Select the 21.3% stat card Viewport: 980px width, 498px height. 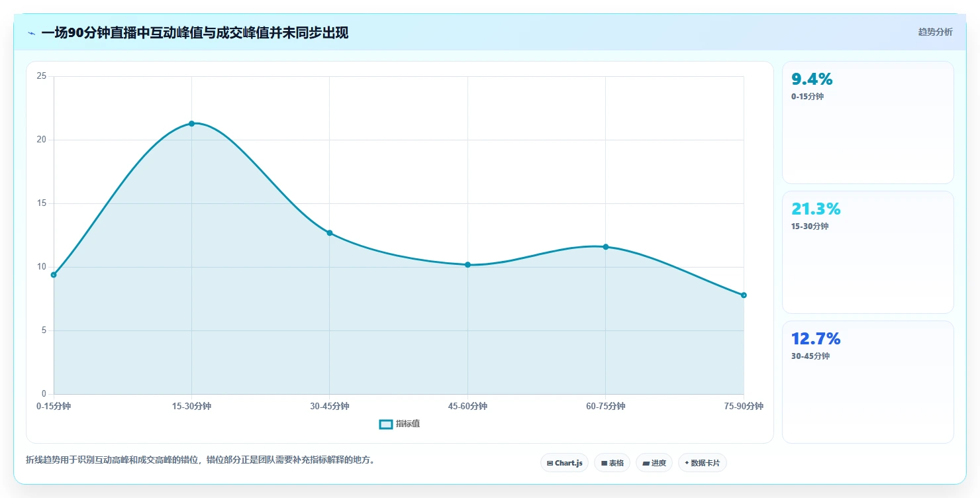tap(867, 252)
